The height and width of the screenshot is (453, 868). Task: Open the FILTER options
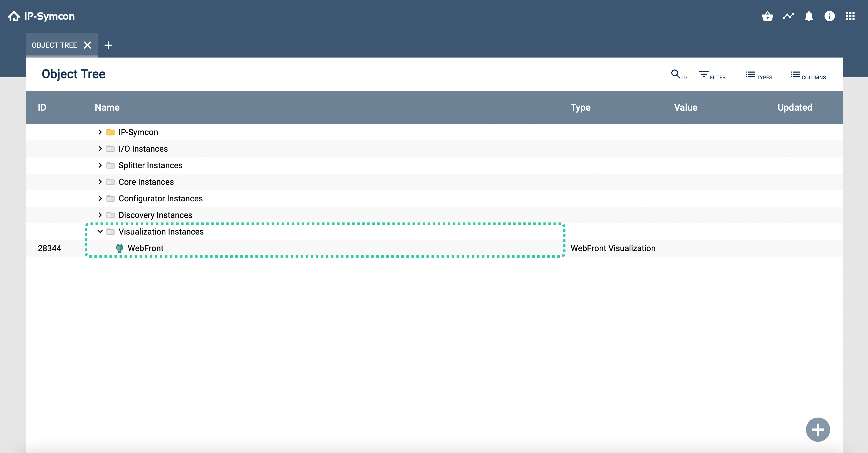click(x=712, y=75)
